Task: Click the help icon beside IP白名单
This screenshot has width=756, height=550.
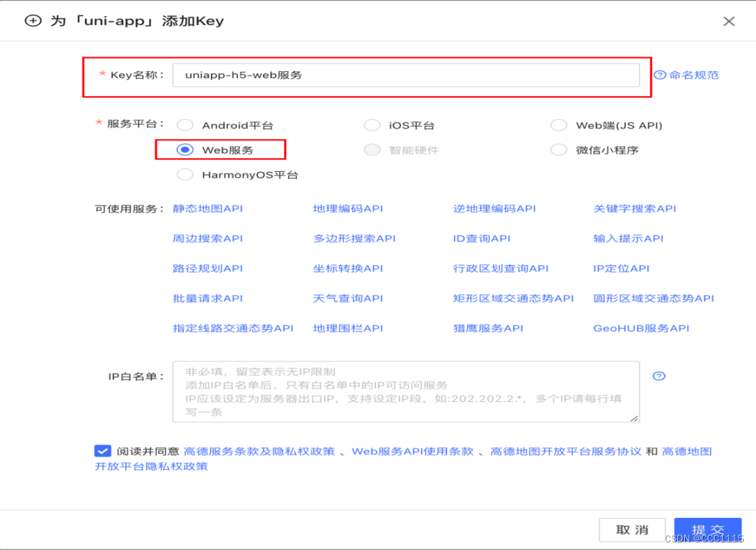Action: pos(659,376)
